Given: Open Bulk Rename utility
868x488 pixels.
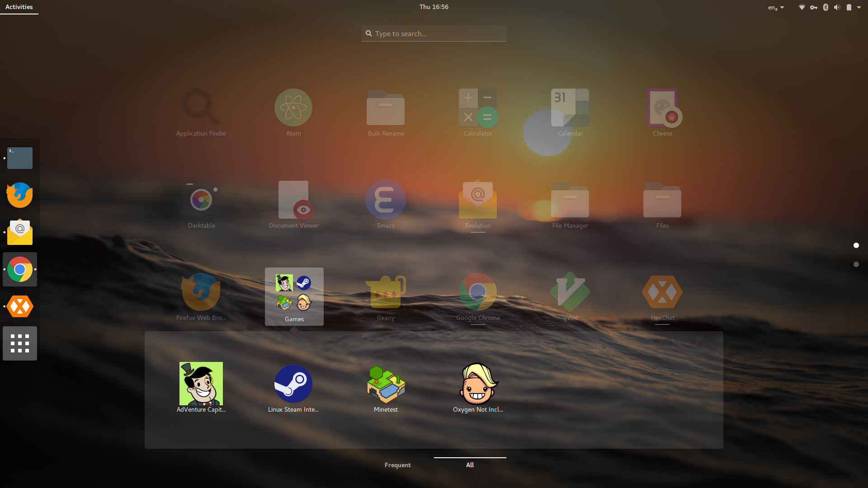Looking at the screenshot, I should tap(386, 113).
